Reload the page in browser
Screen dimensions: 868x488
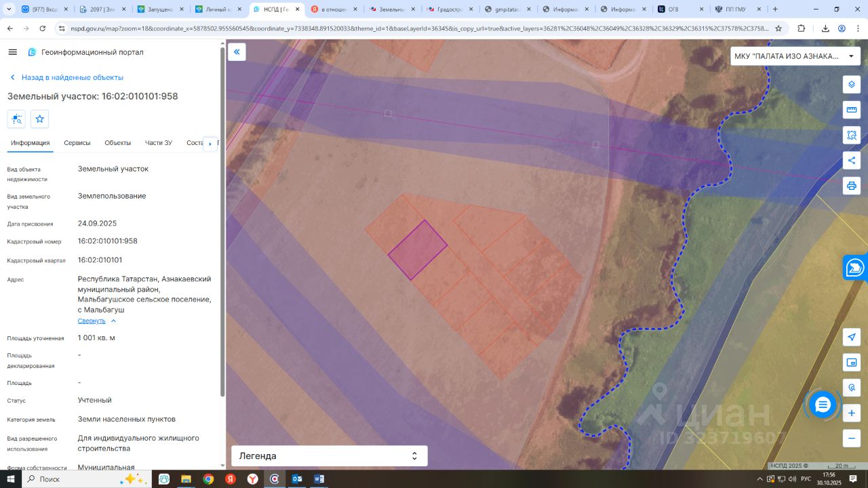click(x=43, y=28)
